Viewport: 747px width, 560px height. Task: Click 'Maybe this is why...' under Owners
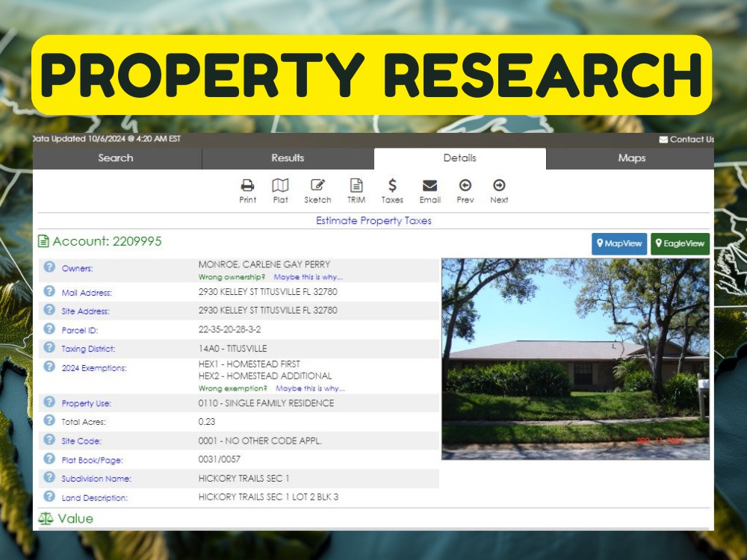(x=309, y=277)
